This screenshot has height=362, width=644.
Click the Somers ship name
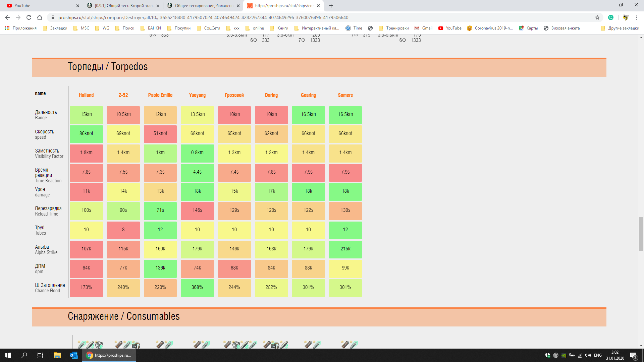pyautogui.click(x=345, y=95)
